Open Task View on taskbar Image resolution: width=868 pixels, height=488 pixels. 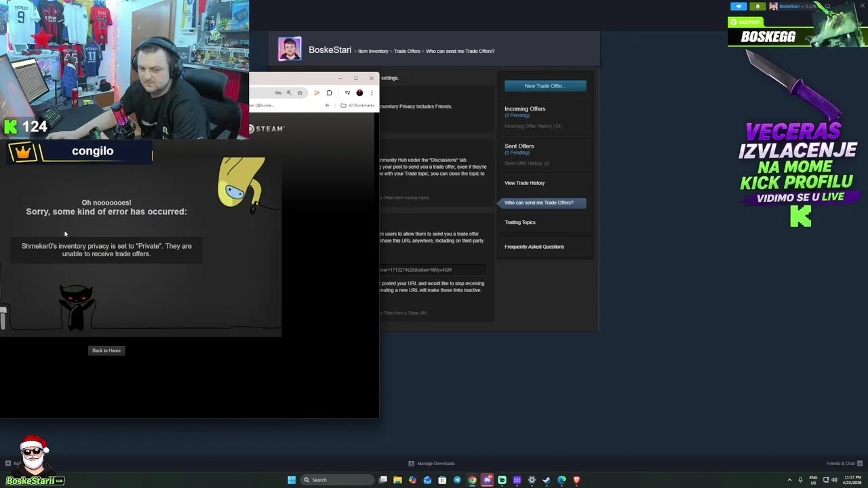tap(383, 480)
